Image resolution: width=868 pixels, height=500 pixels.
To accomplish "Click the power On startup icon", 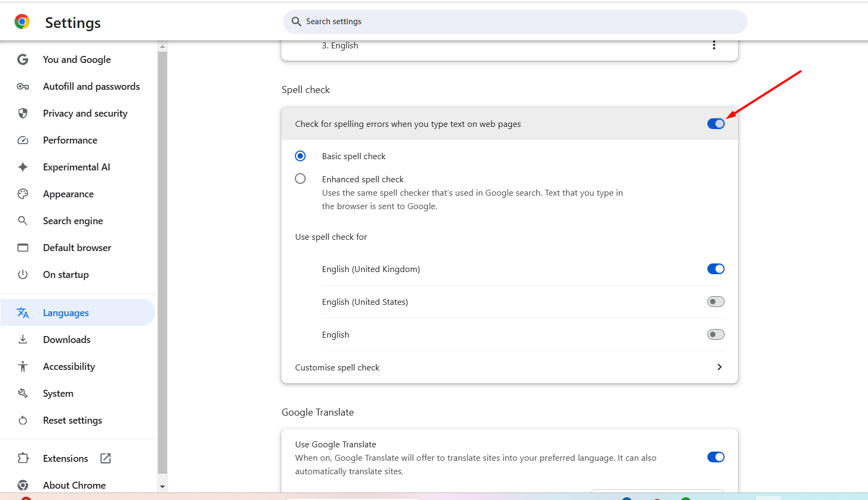I will tap(23, 274).
